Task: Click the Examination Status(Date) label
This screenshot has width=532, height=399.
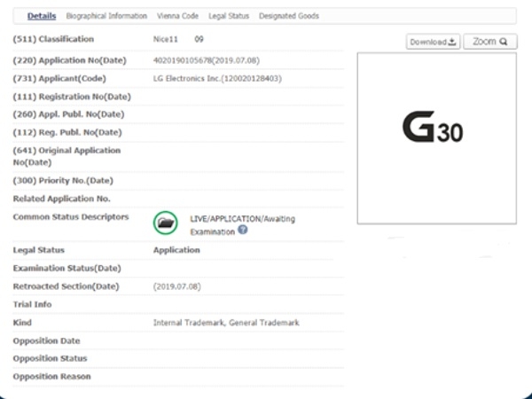Action: (66, 269)
